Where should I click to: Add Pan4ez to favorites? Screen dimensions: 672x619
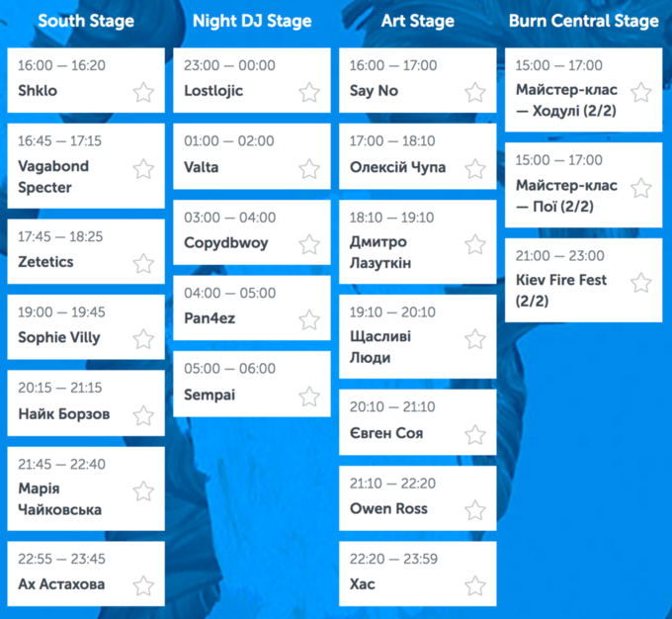[x=309, y=320]
